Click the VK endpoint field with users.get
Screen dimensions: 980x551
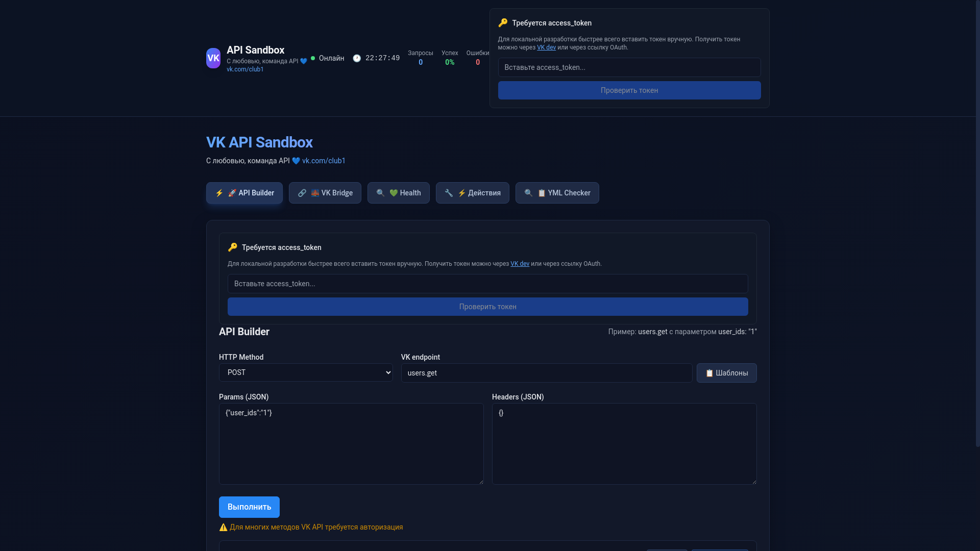coord(547,373)
